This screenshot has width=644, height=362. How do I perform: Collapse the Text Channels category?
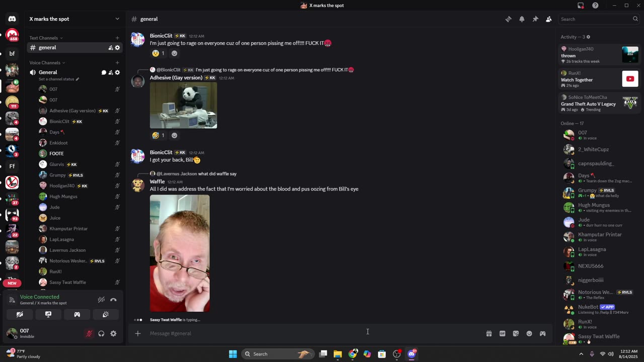[46, 38]
